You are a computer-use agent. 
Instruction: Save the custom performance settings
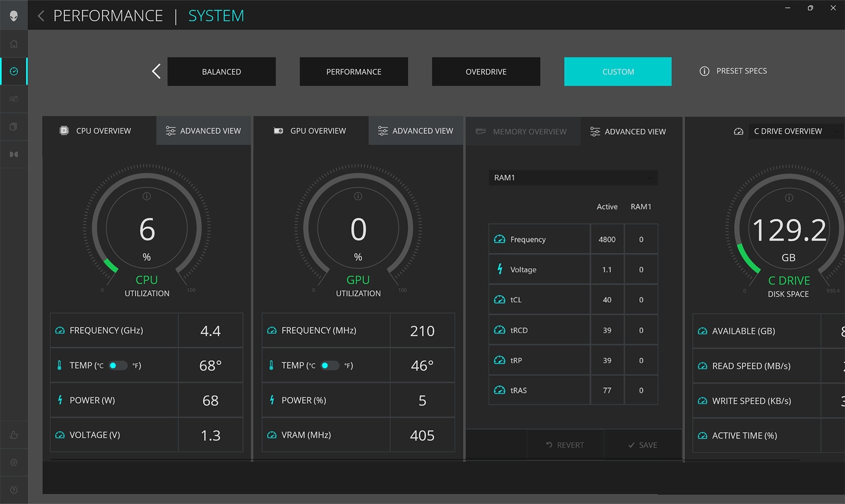(x=643, y=445)
